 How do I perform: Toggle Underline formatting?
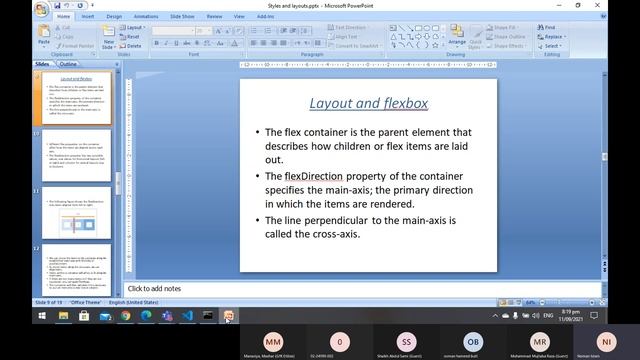pos(176,43)
